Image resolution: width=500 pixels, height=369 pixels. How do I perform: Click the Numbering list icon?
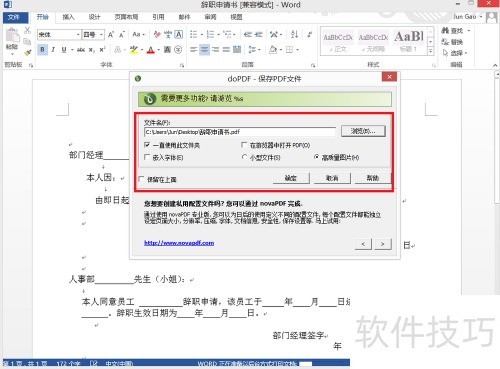[x=210, y=34]
